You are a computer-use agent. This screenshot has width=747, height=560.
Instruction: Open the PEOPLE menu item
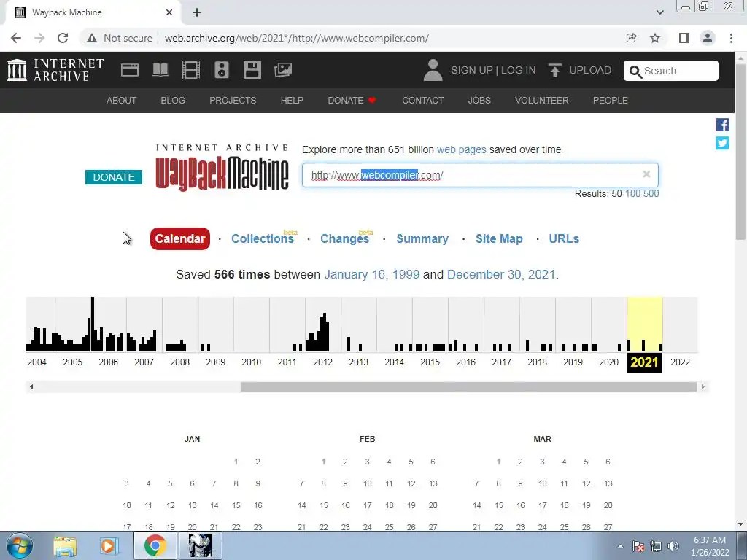pos(611,101)
